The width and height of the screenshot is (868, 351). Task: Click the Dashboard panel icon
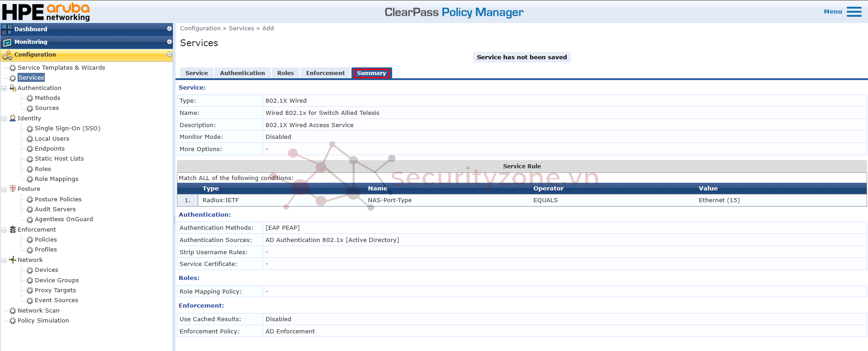(x=7, y=29)
